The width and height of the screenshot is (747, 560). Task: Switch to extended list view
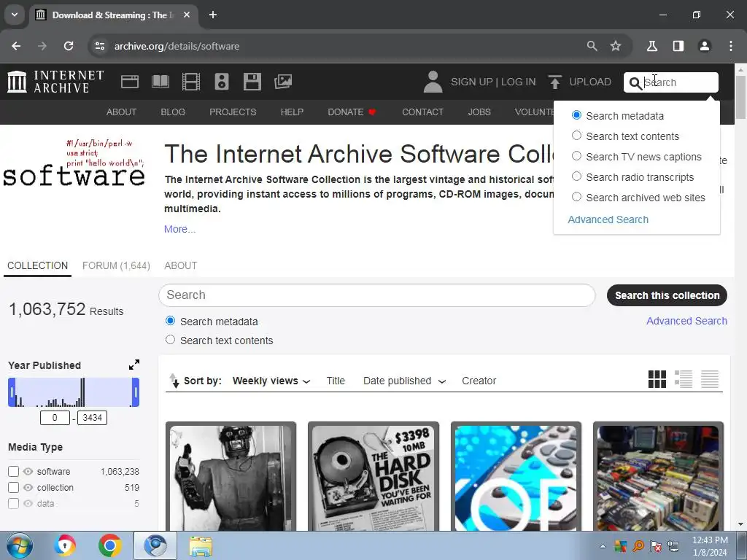[683, 379]
